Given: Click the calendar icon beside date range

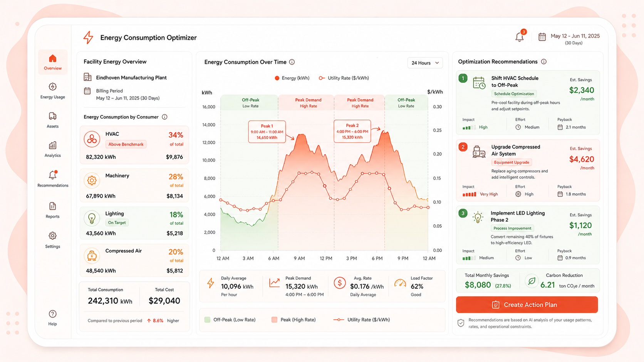Looking at the screenshot, I should point(542,37).
